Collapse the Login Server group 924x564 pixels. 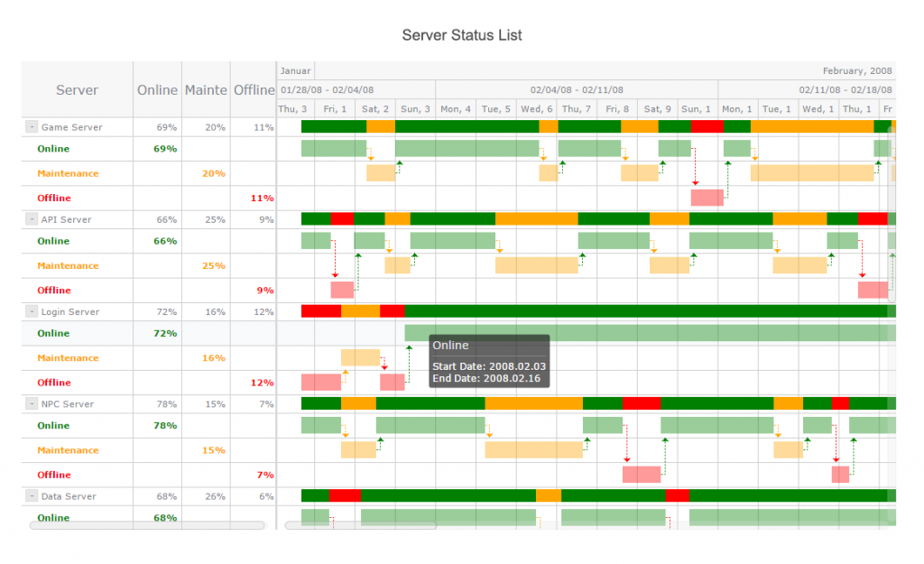(30, 311)
